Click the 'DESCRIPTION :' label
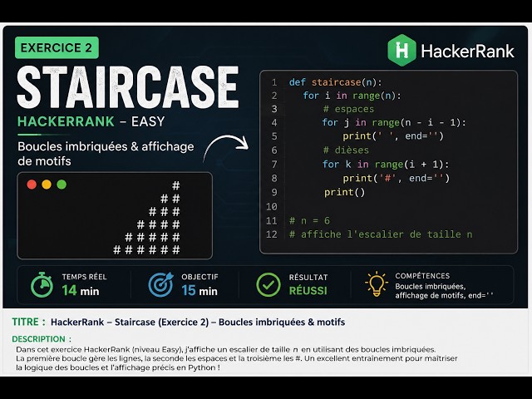532x399 pixels. point(42,339)
